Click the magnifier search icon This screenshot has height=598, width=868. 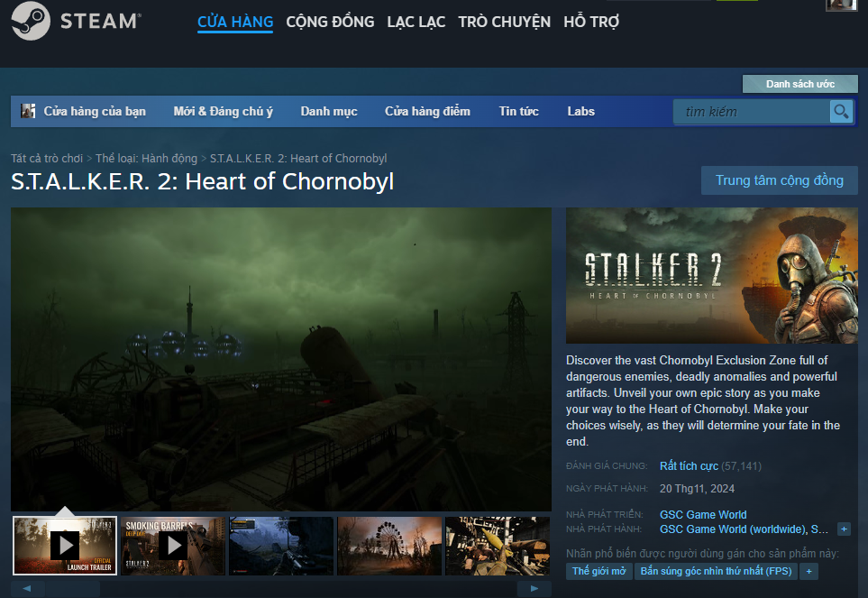841,111
